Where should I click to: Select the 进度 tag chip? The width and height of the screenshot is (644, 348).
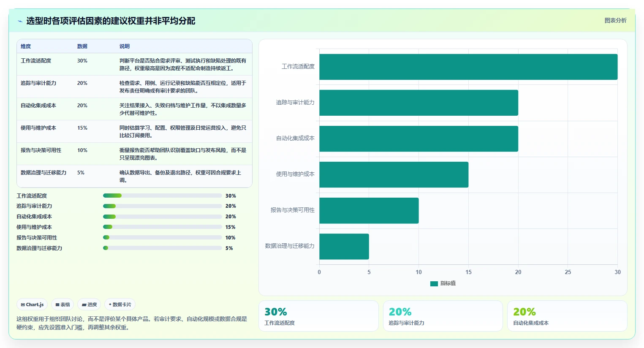(89, 304)
